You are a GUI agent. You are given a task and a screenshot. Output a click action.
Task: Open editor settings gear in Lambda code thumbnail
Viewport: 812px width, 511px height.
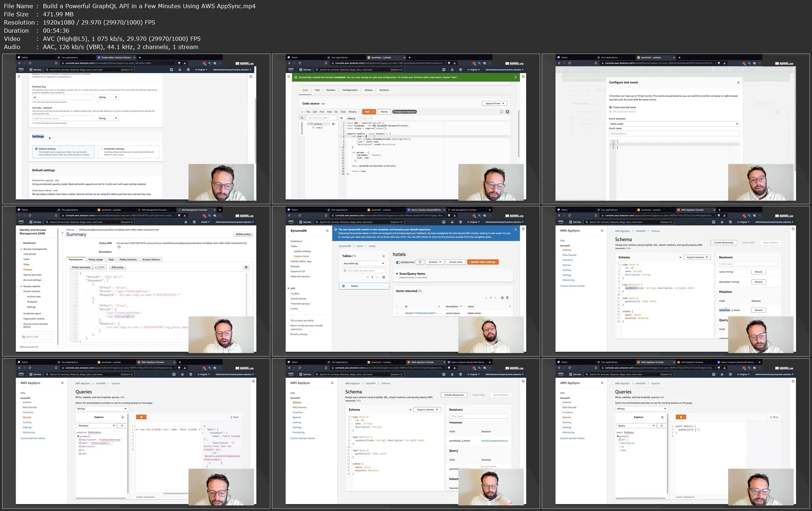(x=507, y=112)
